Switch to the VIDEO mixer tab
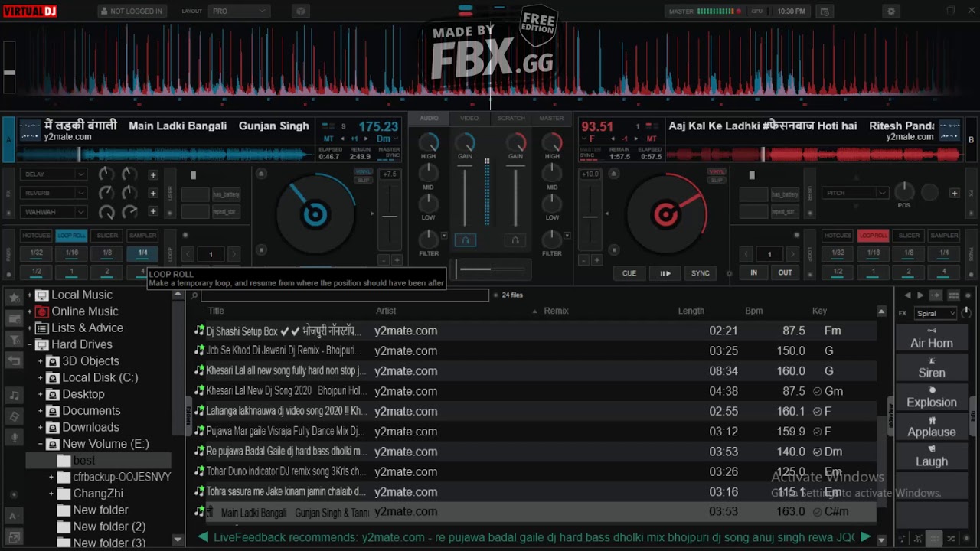This screenshot has width=980, height=551. (469, 118)
